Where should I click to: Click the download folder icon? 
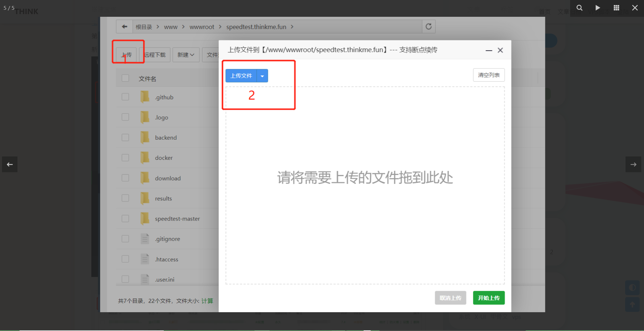[145, 178]
